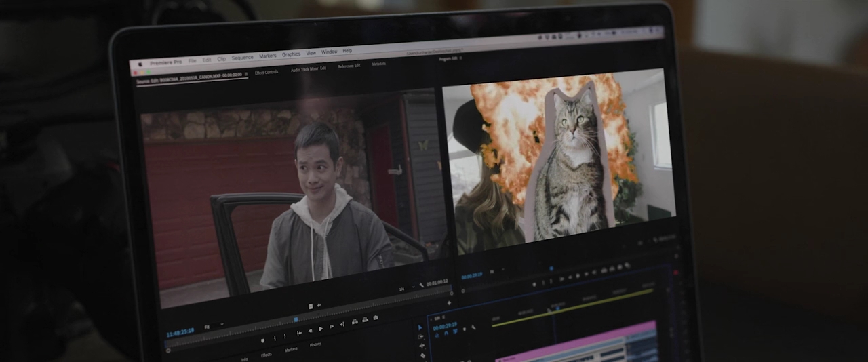Select the Track Select Forward tool
This screenshot has width=868, height=362.
421,336
